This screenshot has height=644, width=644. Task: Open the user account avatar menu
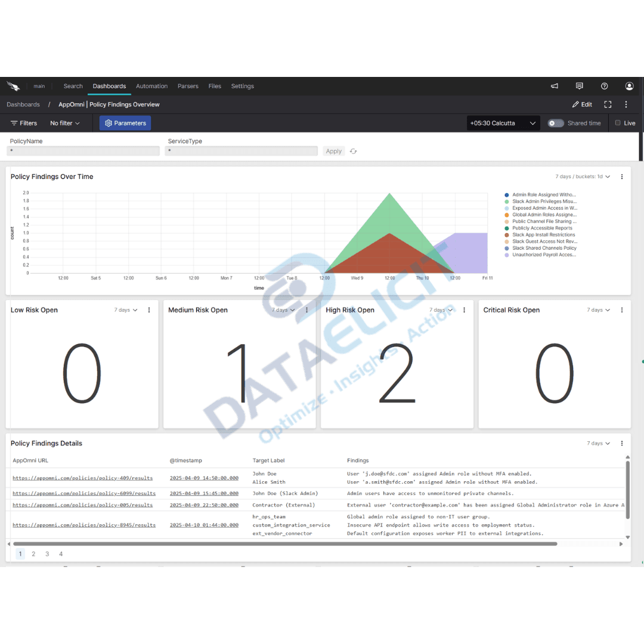pos(629,86)
